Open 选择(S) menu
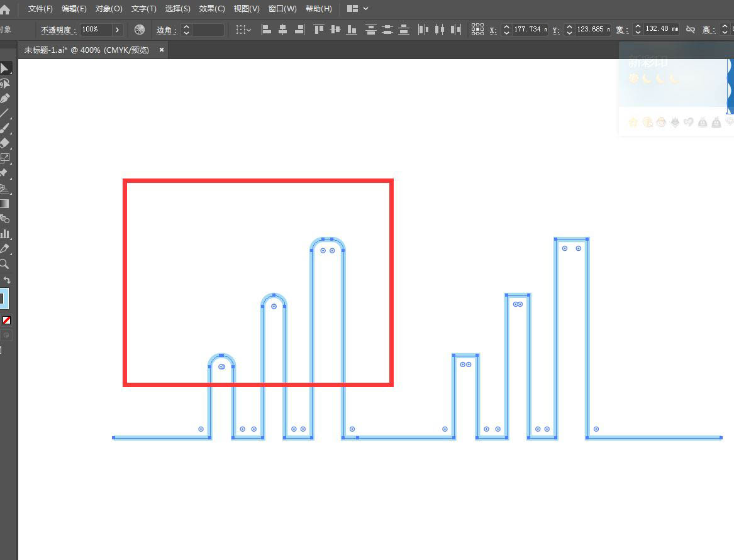 tap(177, 8)
